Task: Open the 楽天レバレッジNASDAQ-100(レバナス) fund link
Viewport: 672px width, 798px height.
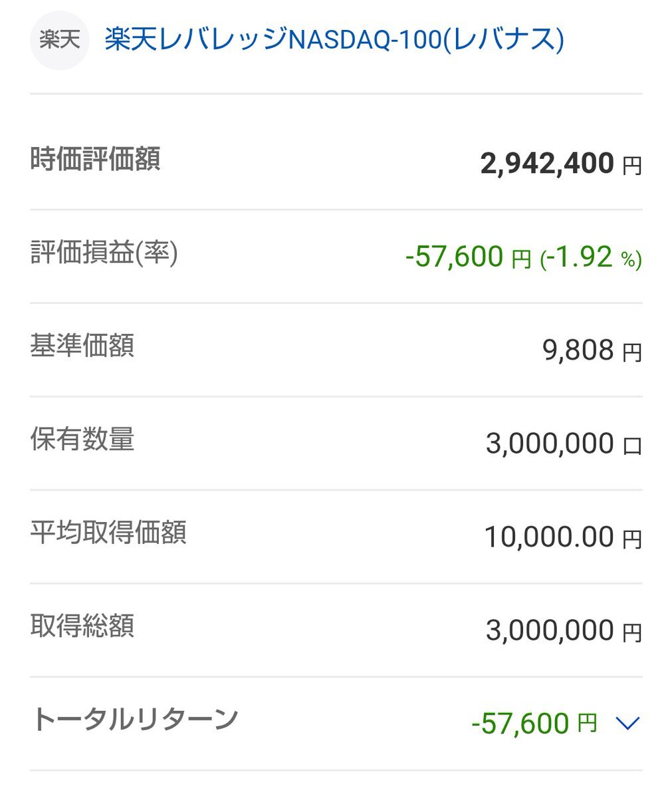Action: 334,41
